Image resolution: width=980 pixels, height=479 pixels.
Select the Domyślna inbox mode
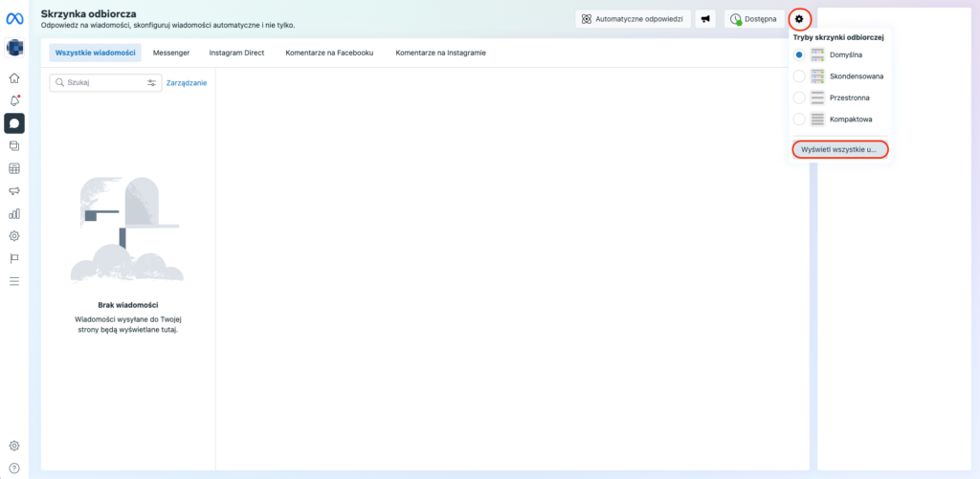(x=799, y=54)
